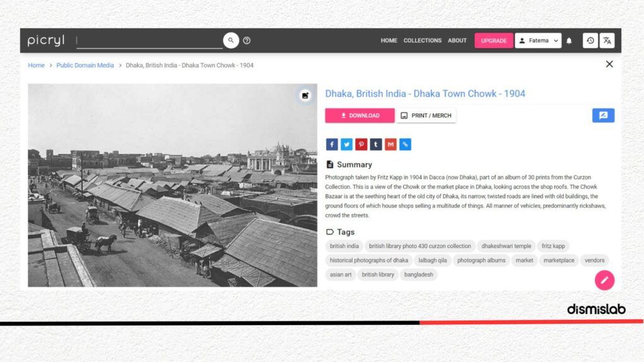
Task: Expand the Fatema user account dropdown
Action: pyautogui.click(x=538, y=41)
